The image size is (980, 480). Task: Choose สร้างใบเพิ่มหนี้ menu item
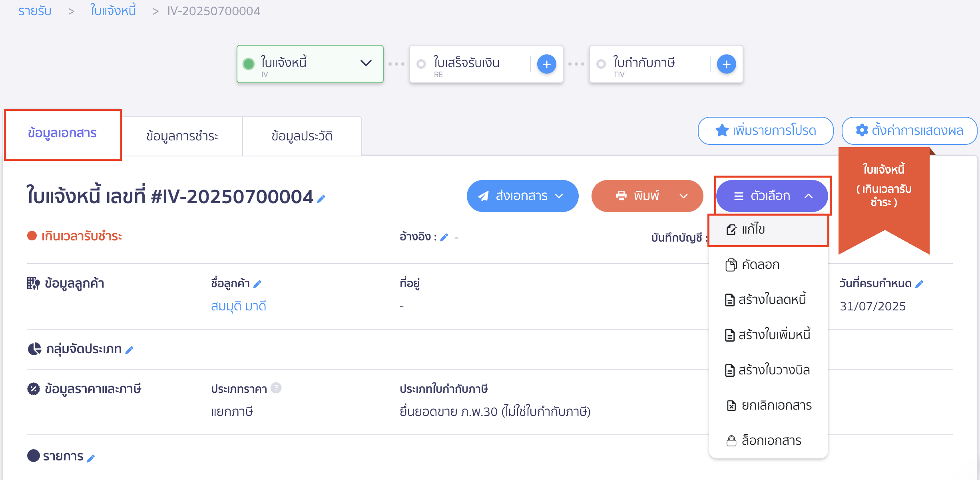(x=768, y=335)
